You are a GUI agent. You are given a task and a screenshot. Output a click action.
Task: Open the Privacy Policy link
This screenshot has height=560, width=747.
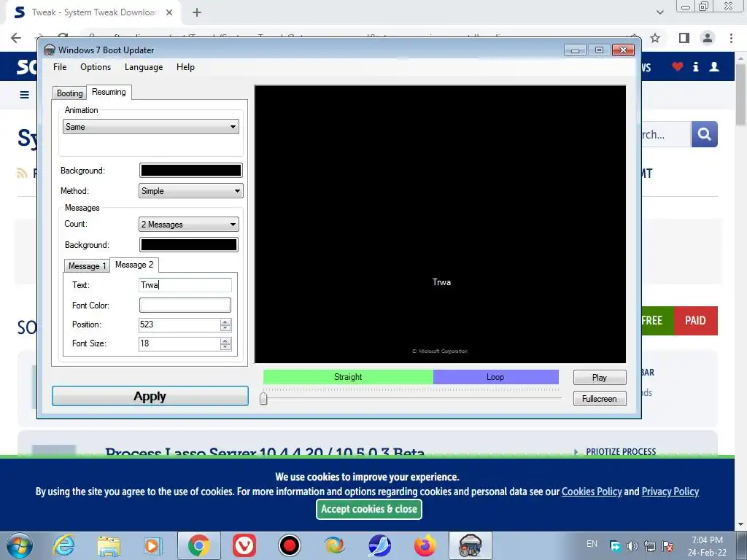click(x=670, y=491)
